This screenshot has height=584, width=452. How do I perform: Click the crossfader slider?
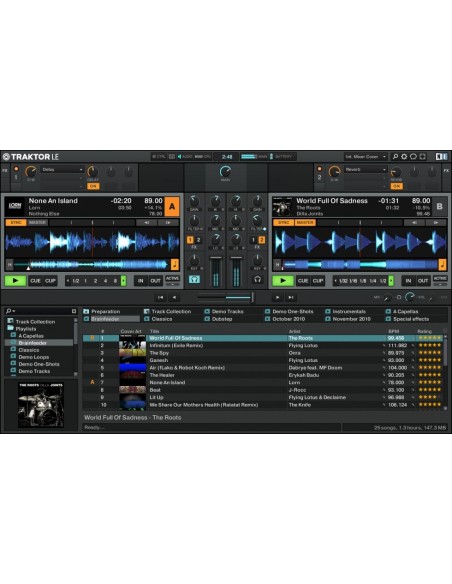coord(226,297)
